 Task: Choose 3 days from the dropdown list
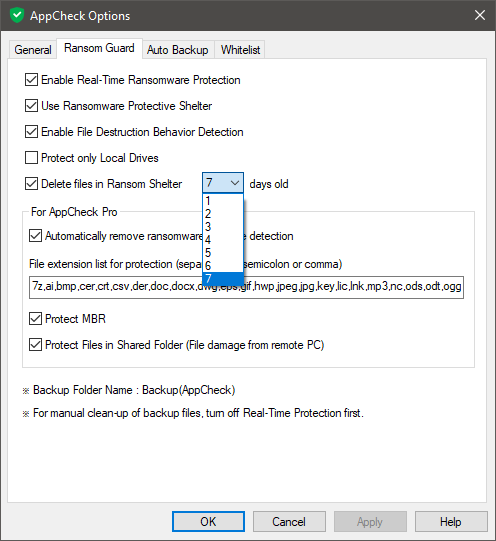click(223, 227)
